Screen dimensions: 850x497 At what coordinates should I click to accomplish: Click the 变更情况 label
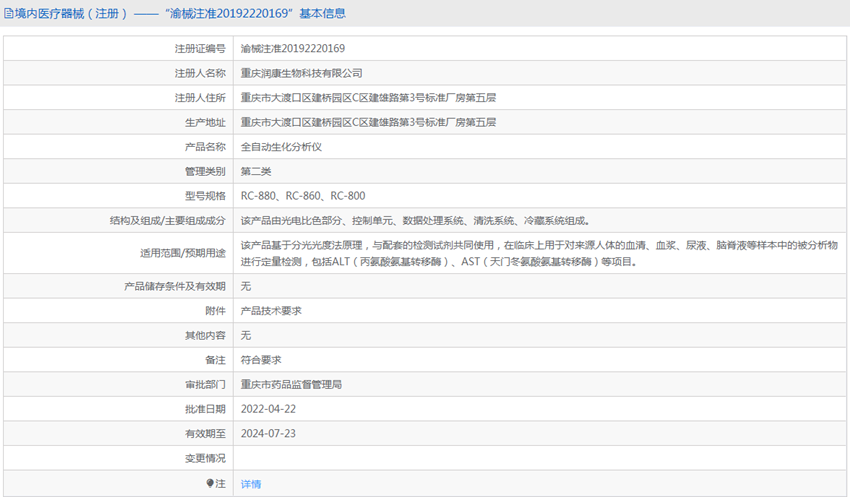tap(205, 459)
